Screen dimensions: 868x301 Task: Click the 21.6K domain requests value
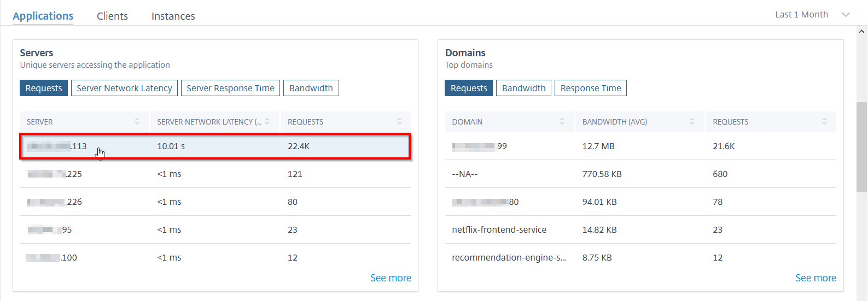coord(724,146)
